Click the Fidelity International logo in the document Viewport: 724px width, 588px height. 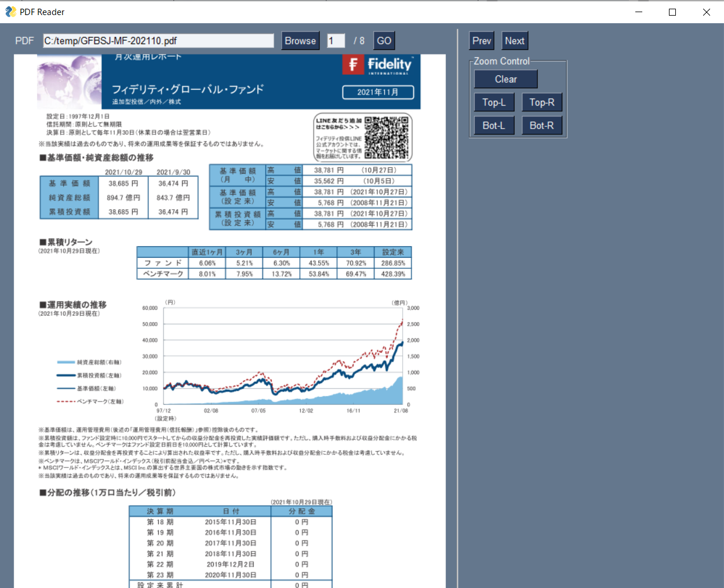378,65
